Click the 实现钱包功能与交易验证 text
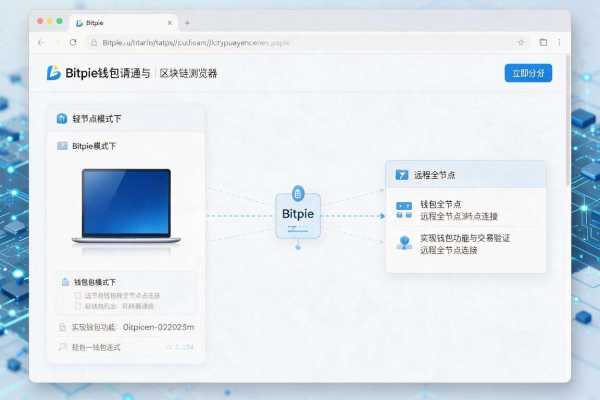 pyautogui.click(x=465, y=238)
